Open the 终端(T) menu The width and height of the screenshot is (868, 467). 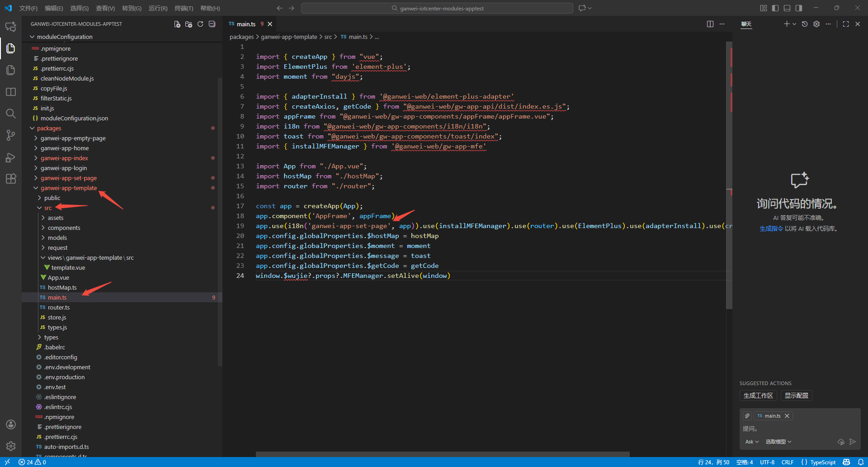[184, 8]
